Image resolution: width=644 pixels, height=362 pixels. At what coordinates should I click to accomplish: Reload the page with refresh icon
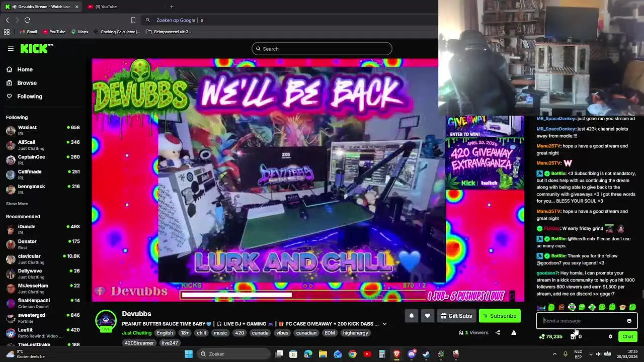coord(27,20)
